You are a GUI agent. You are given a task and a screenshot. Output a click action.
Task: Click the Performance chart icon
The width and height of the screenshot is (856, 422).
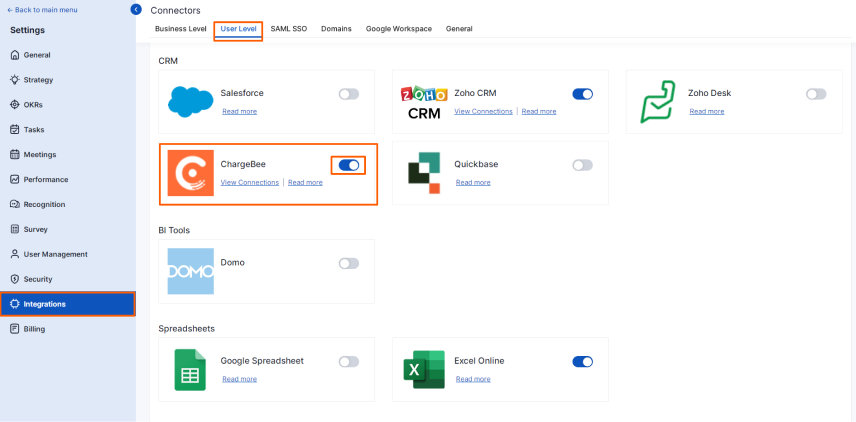pyautogui.click(x=15, y=180)
